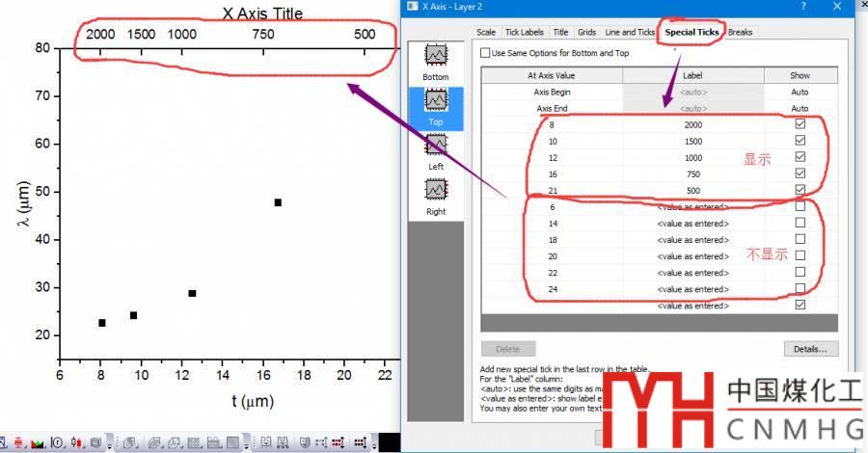The width and height of the screenshot is (868, 453).
Task: Click the axis value cell 24
Action: click(552, 289)
